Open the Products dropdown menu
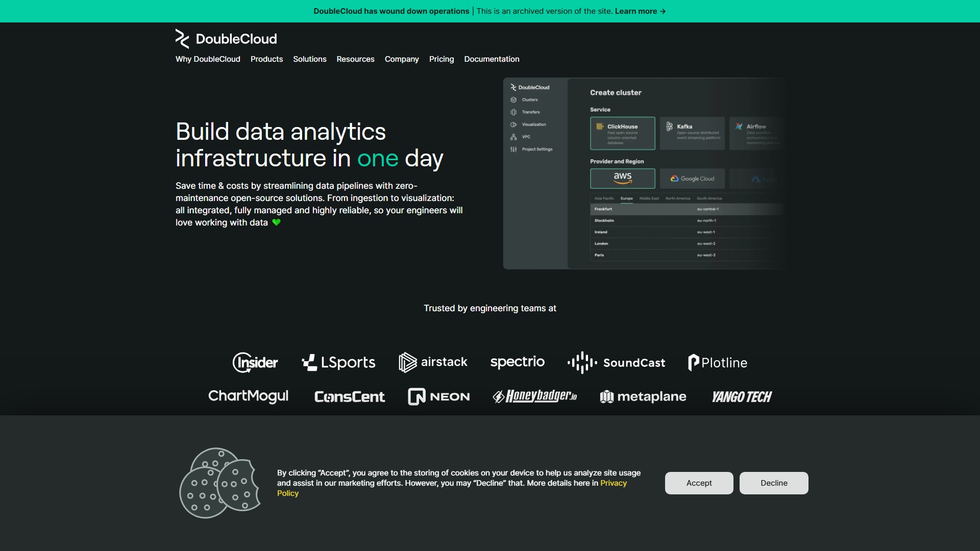Image resolution: width=980 pixels, height=551 pixels. coord(266,59)
